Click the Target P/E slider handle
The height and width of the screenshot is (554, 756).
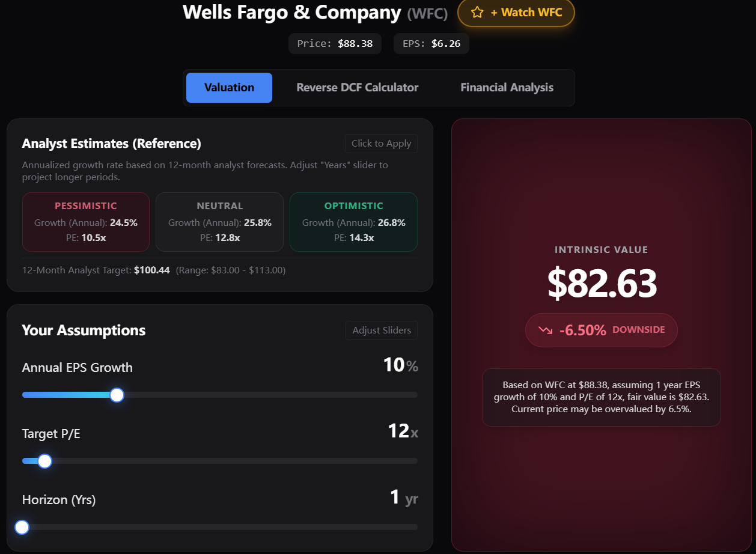pyautogui.click(x=44, y=461)
